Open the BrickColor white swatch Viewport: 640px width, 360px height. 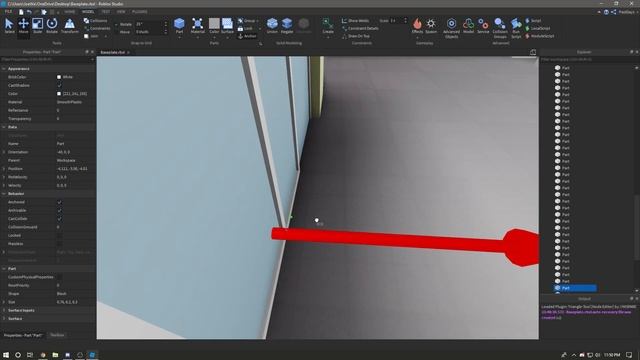[x=59, y=77]
